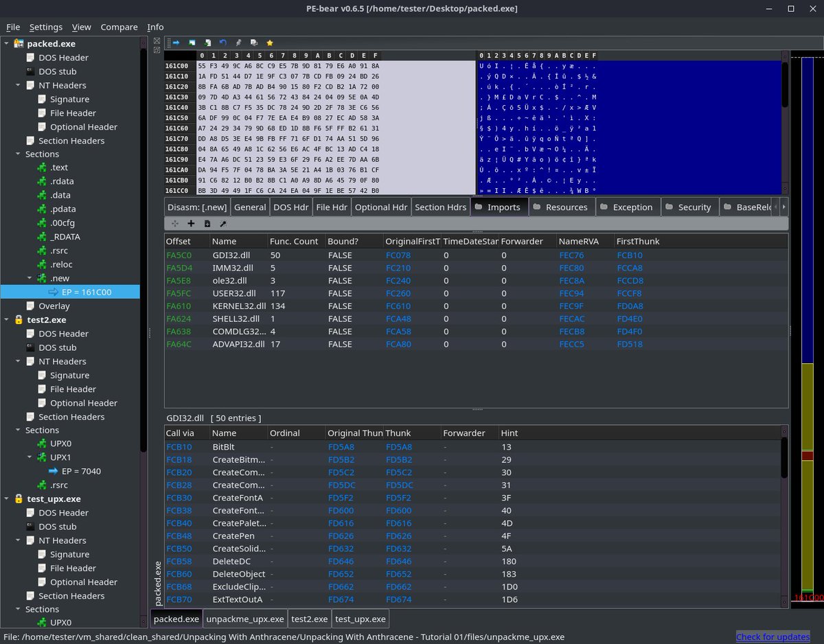The width and height of the screenshot is (824, 644).
Task: Click the magic wand icon in the Imports panel
Action: pyautogui.click(x=223, y=223)
